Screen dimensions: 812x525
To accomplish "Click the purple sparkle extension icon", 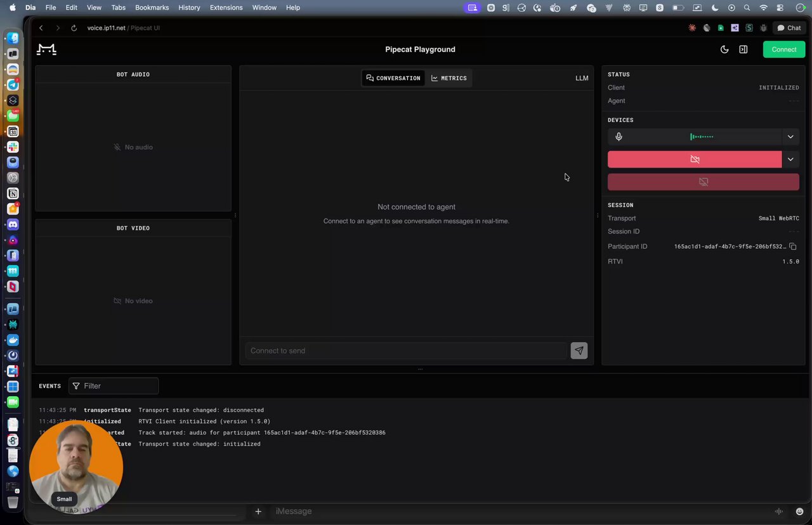I will [x=735, y=28].
